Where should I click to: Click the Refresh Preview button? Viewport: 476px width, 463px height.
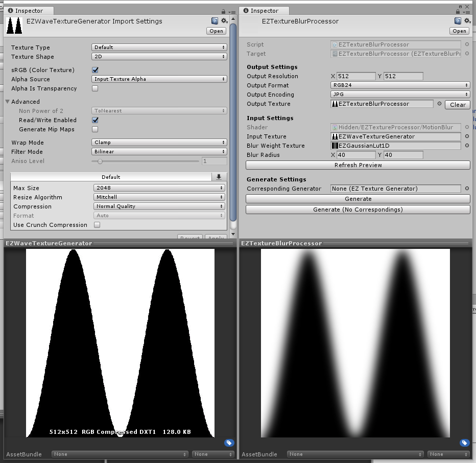[x=358, y=165]
